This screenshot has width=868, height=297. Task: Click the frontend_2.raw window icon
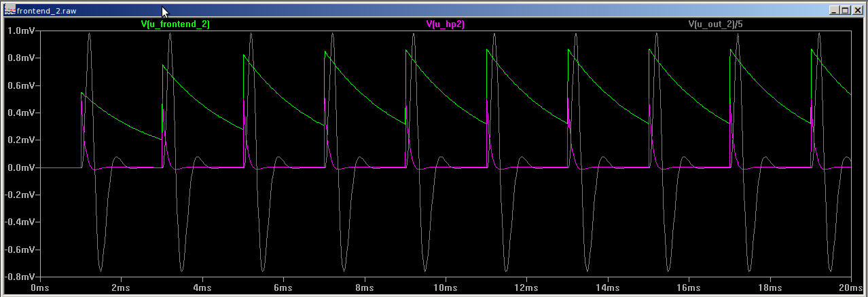point(10,10)
